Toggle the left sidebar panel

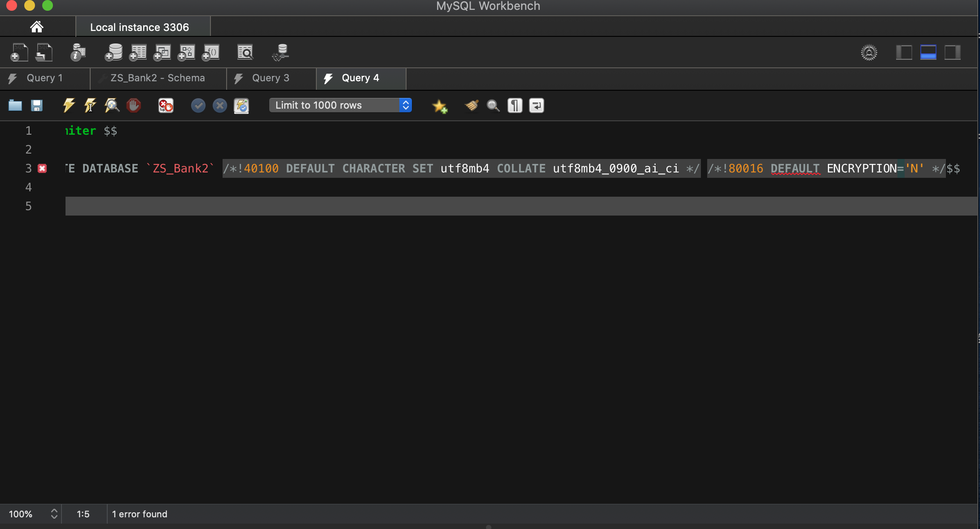tap(904, 53)
